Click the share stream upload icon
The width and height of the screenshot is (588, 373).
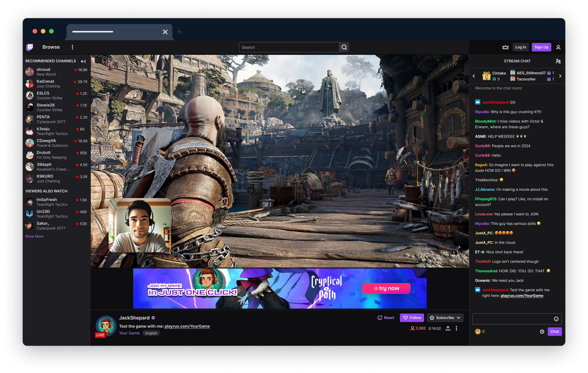tap(448, 328)
